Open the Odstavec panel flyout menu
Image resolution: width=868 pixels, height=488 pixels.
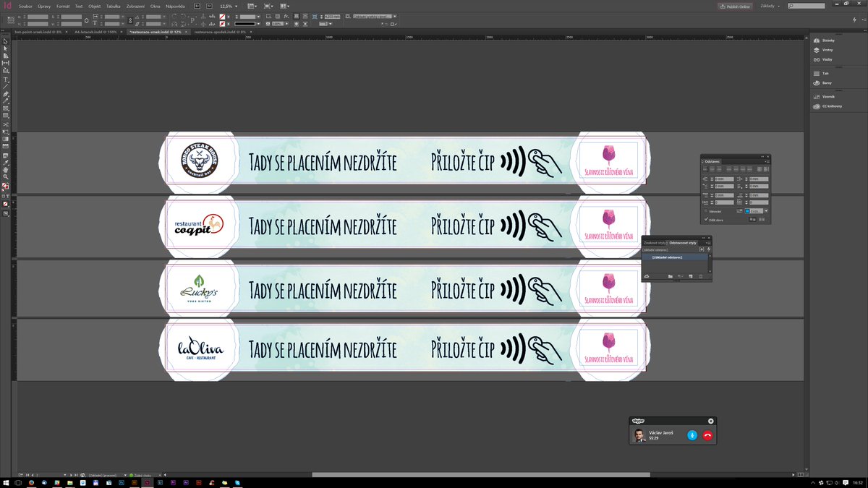point(767,161)
